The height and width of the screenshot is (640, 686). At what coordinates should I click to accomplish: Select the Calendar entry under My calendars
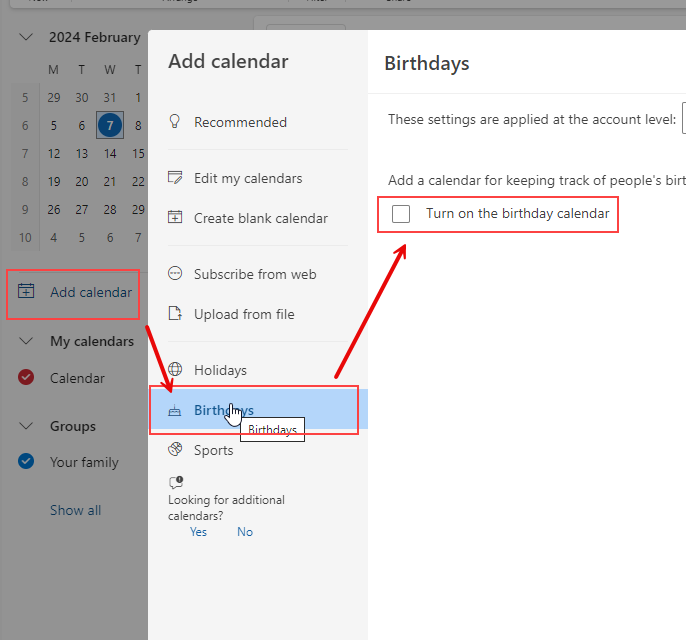pyautogui.click(x=77, y=378)
